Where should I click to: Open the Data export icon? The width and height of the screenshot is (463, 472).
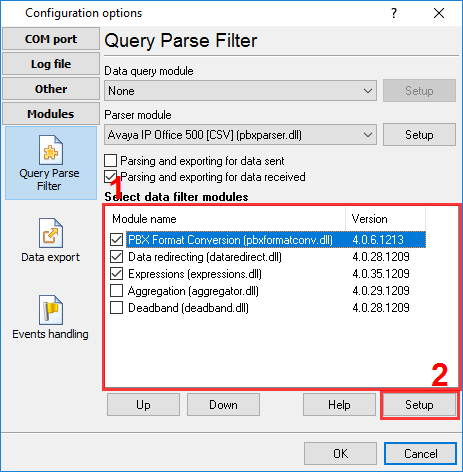tap(51, 240)
